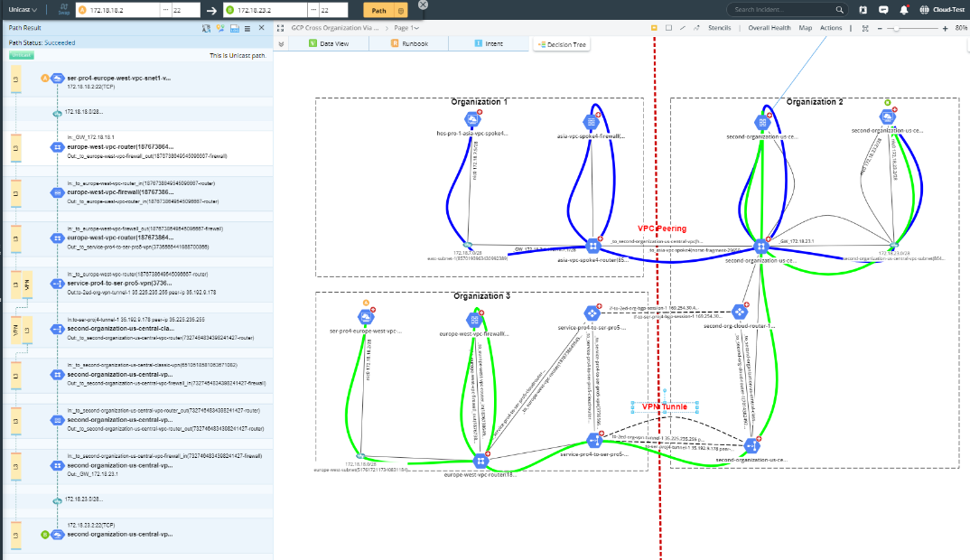Open the Decision Tree panel

pos(561,42)
